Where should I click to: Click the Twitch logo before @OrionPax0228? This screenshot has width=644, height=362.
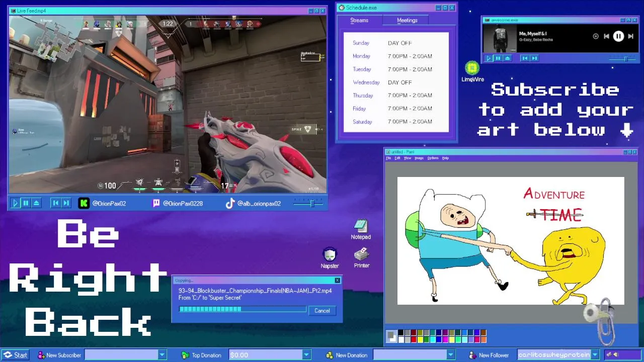pyautogui.click(x=156, y=203)
